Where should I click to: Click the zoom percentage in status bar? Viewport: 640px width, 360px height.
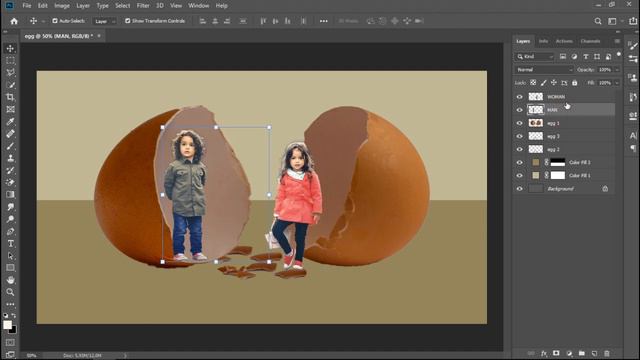[31, 356]
